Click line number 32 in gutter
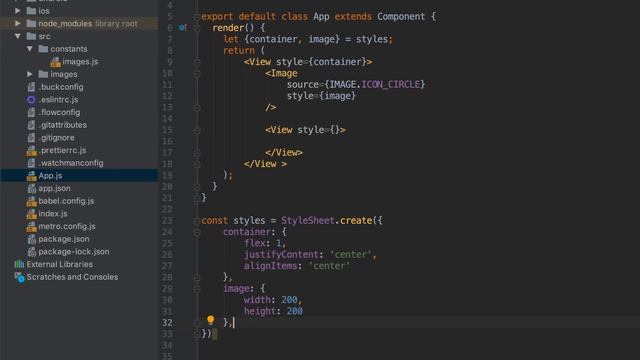The width and height of the screenshot is (640, 360). tap(167, 323)
